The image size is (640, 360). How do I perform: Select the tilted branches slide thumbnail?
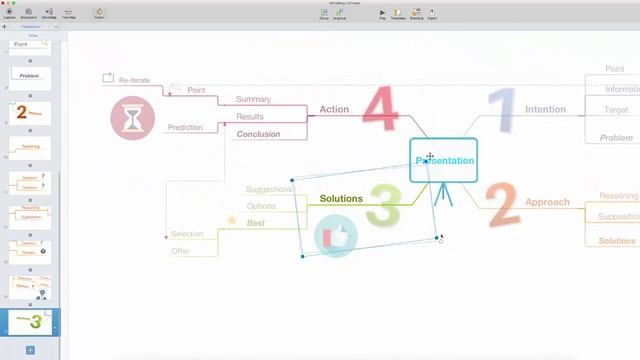coord(30,287)
